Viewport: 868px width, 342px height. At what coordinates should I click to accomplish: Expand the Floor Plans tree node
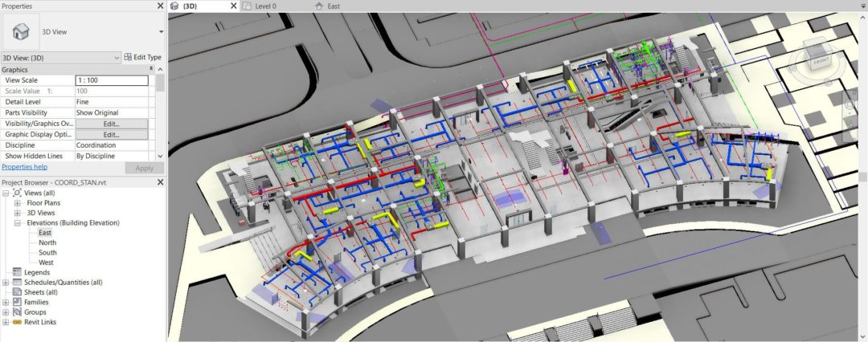click(17, 203)
